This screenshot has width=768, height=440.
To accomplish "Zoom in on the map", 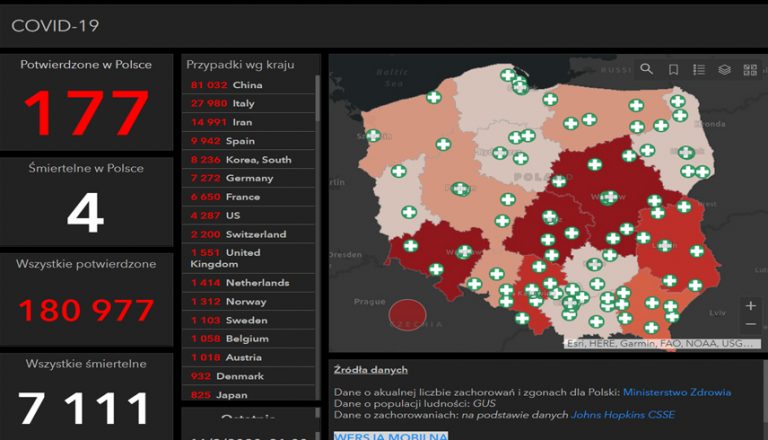I will (x=750, y=306).
